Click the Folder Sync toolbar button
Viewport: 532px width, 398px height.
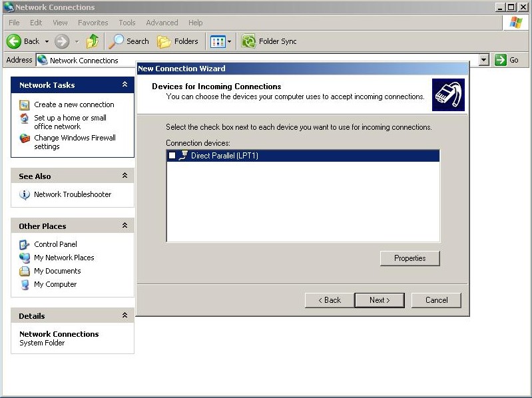coord(269,41)
